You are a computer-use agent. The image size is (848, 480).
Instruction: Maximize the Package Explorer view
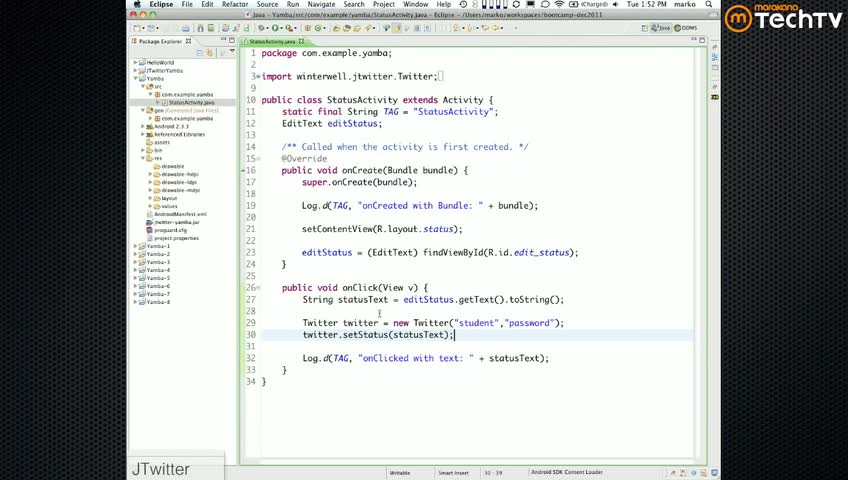click(231, 40)
